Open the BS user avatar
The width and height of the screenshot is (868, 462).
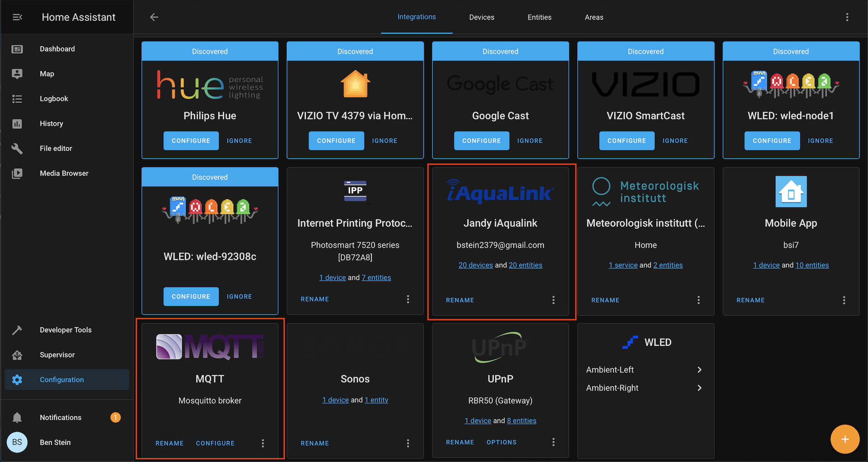(17, 442)
